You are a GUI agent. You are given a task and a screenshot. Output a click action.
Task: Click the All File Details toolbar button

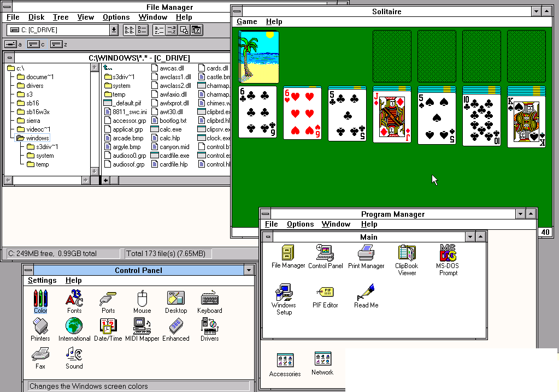(x=142, y=30)
